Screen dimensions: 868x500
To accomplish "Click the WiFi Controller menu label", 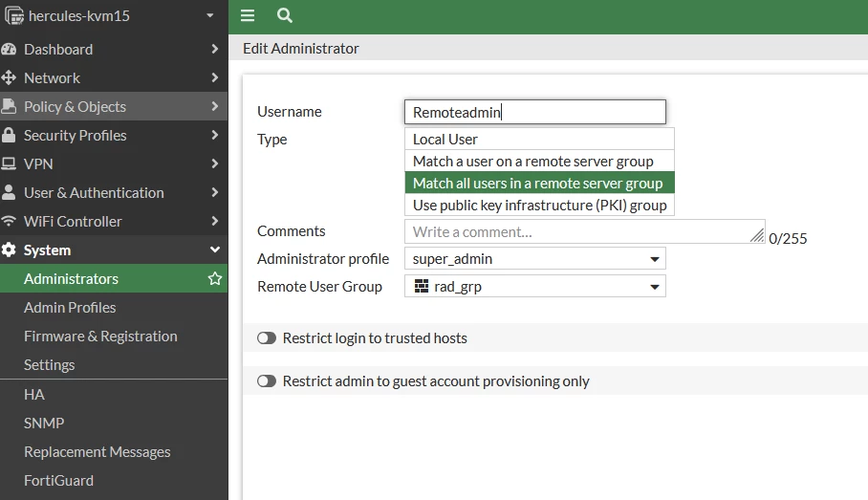I will 73,222.
